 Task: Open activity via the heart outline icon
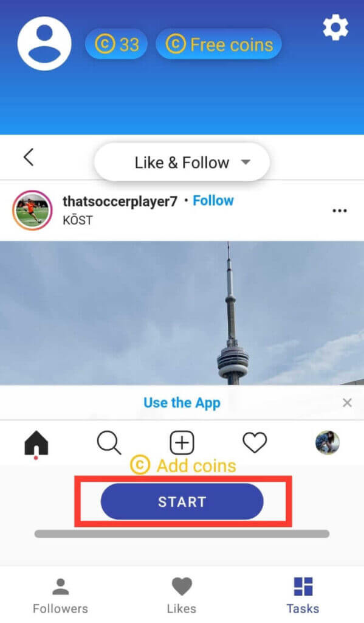point(255,443)
